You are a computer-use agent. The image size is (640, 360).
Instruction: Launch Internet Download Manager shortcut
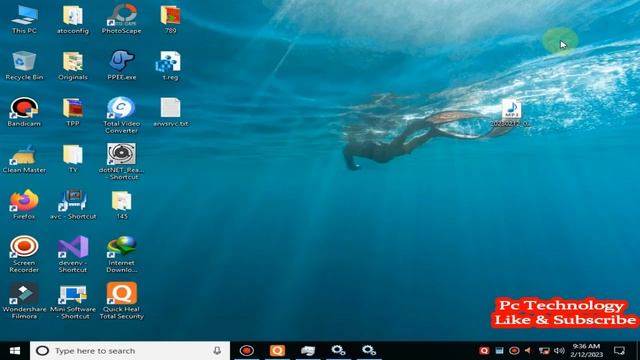tap(122, 254)
